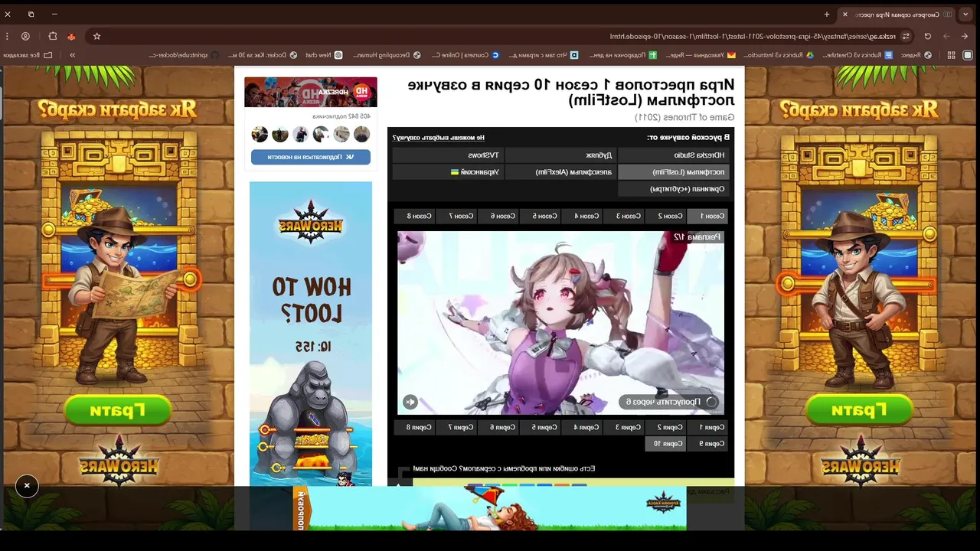Expand hidden bookmarks with the double chevron
The width and height of the screenshot is (980, 551).
(x=73, y=55)
